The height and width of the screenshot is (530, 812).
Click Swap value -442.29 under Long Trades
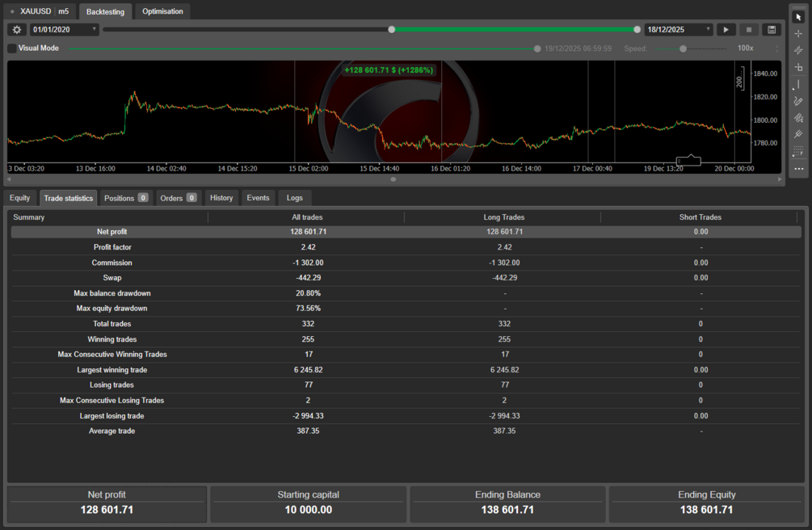point(504,278)
